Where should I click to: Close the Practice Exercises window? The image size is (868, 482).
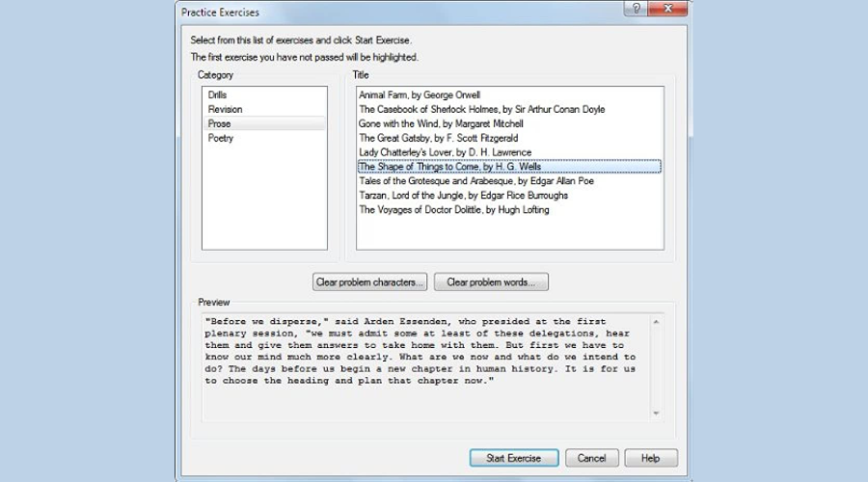tap(667, 9)
